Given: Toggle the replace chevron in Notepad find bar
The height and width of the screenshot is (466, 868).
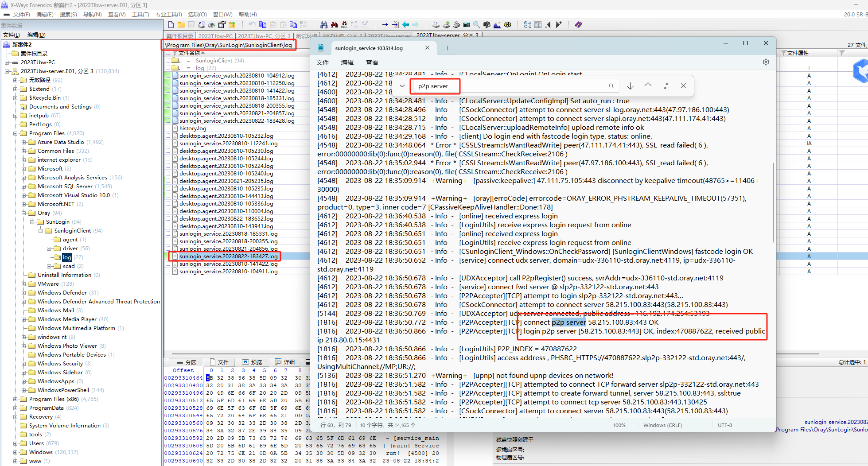Looking at the screenshot, I should pos(402,86).
